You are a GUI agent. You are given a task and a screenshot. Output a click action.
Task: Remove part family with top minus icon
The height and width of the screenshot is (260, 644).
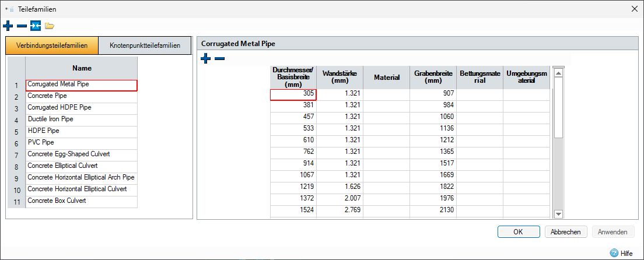[22, 26]
